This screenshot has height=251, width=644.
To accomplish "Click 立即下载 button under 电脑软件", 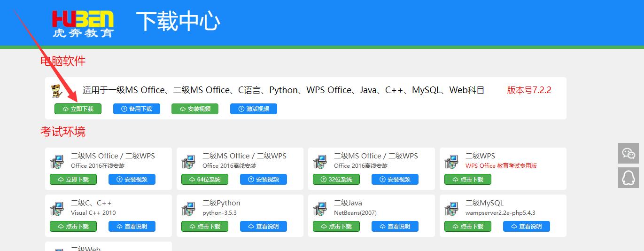I will [x=78, y=109].
